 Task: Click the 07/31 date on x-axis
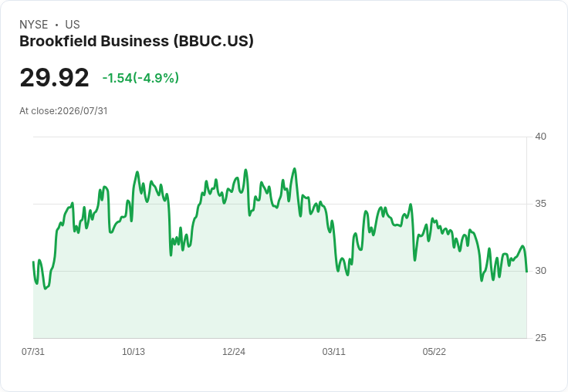pos(33,351)
